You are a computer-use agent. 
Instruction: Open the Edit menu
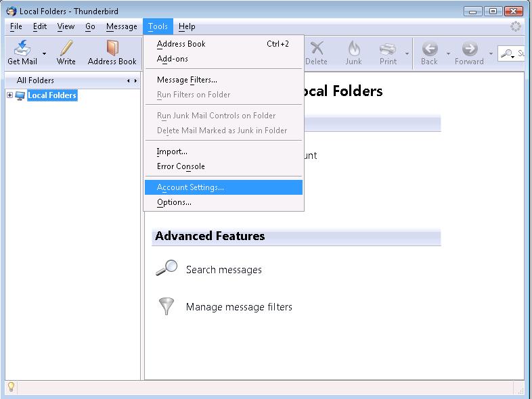point(40,26)
